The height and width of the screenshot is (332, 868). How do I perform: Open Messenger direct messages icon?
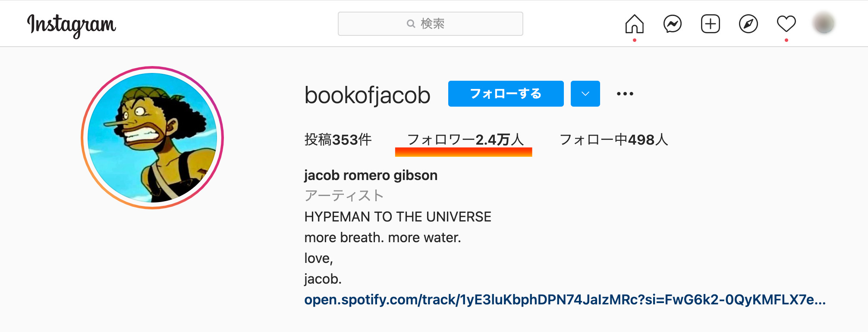[672, 24]
